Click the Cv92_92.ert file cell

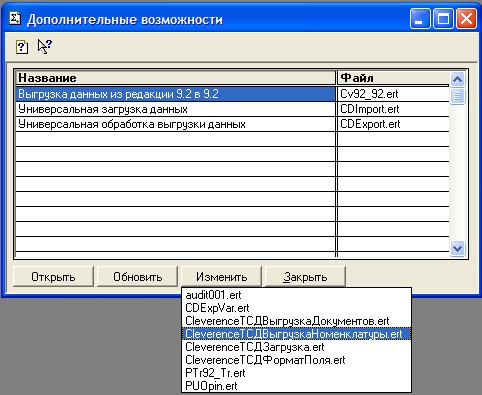pyautogui.click(x=393, y=94)
